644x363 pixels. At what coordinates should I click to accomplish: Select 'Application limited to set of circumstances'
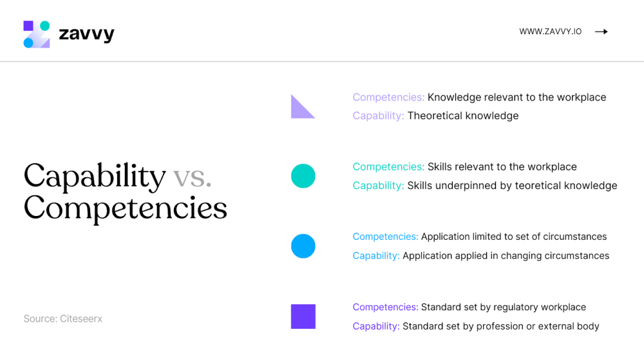click(479, 237)
